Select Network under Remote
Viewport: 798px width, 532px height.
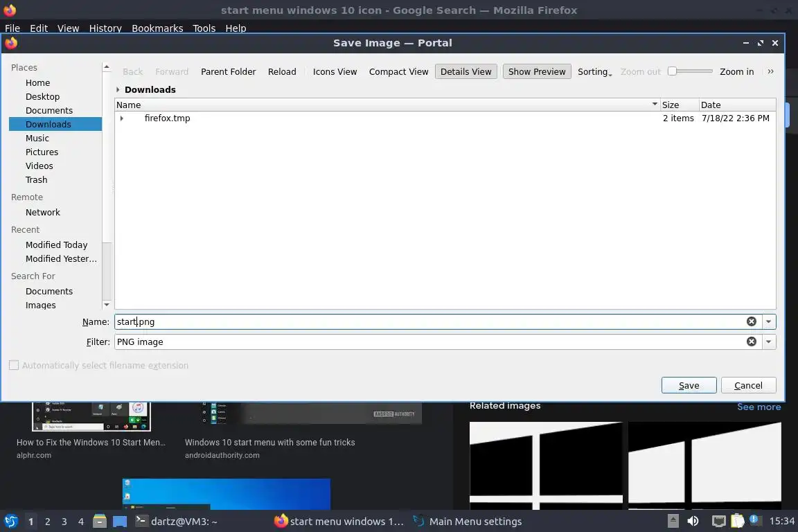[x=43, y=212]
